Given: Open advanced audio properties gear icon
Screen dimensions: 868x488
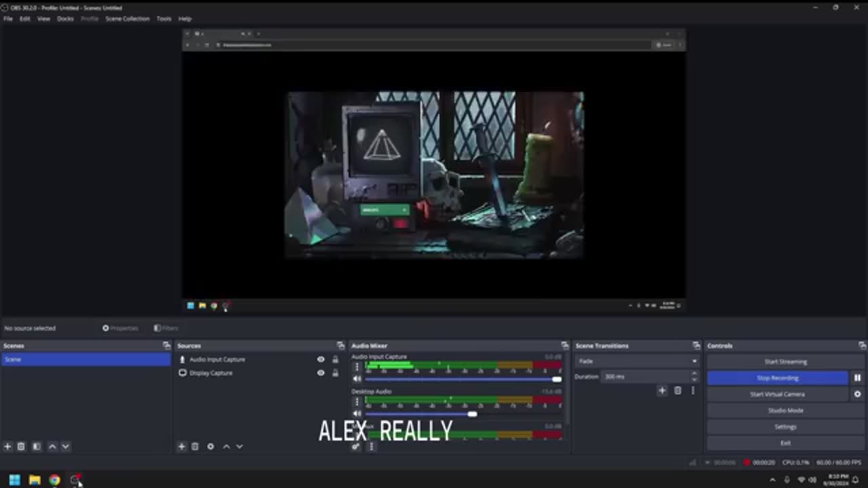Looking at the screenshot, I should pyautogui.click(x=355, y=447).
